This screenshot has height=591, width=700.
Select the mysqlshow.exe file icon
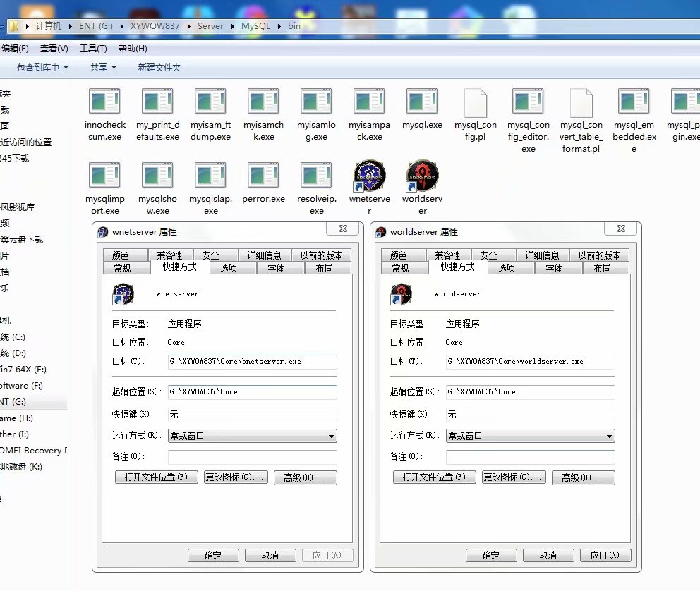tap(157, 175)
